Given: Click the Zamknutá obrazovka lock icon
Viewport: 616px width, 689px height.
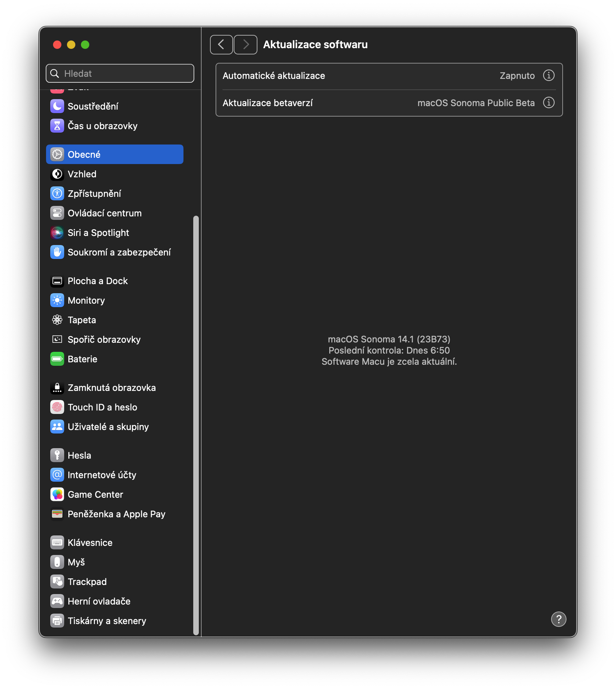Looking at the screenshot, I should [57, 387].
